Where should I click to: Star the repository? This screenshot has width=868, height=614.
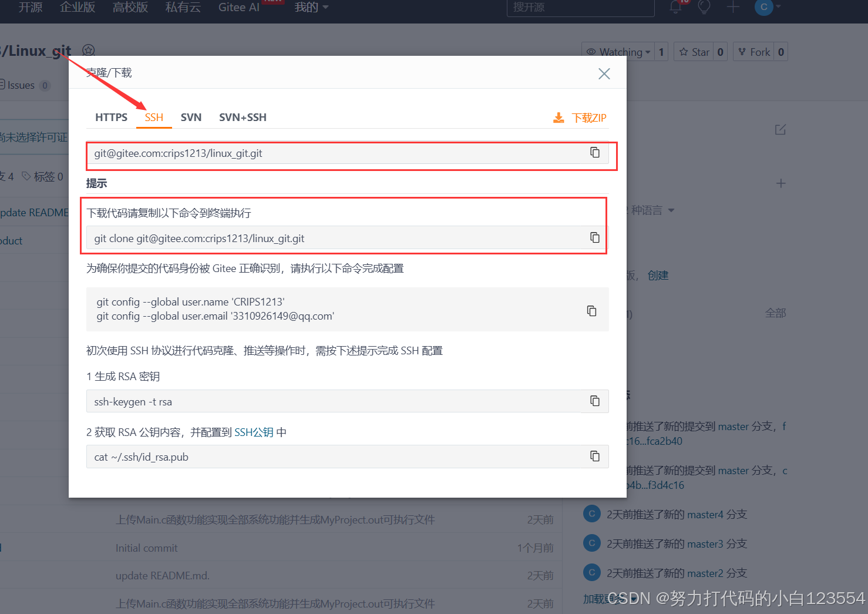694,52
